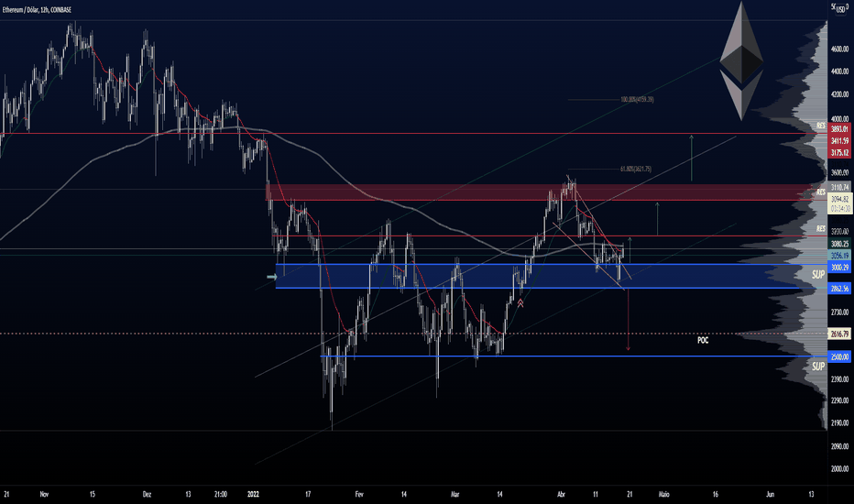Image resolution: width=854 pixels, height=504 pixels.
Task: Select the red 3411.59 price tag
Action: (840, 141)
